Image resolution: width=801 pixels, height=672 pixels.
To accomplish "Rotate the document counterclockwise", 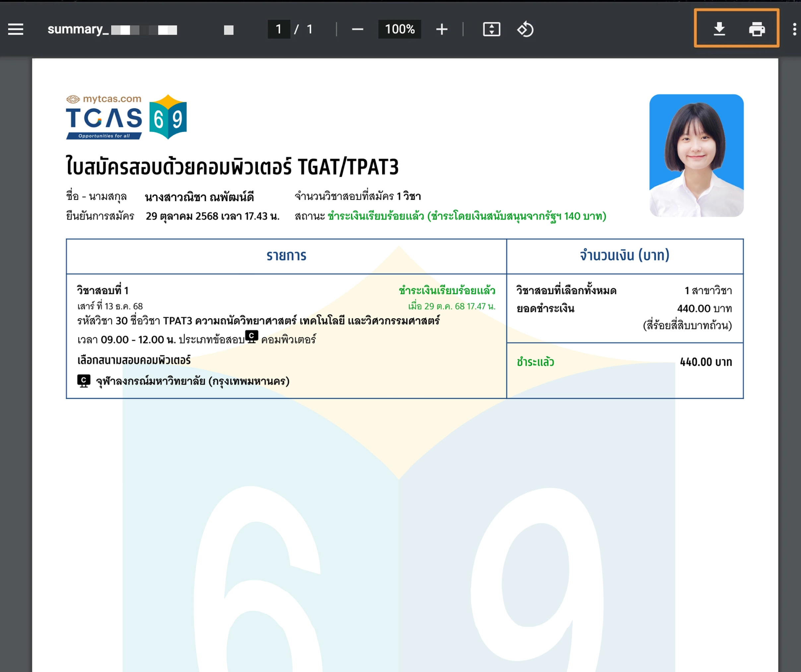I will pos(525,30).
